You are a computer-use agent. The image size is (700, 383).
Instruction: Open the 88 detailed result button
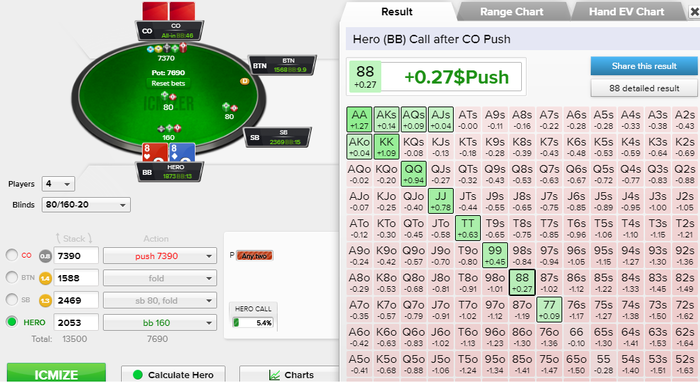pyautogui.click(x=644, y=88)
